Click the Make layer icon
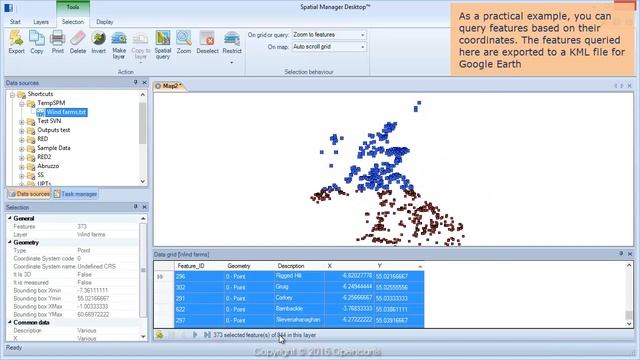Image resolution: width=640 pixels, height=360 pixels. 119,39
